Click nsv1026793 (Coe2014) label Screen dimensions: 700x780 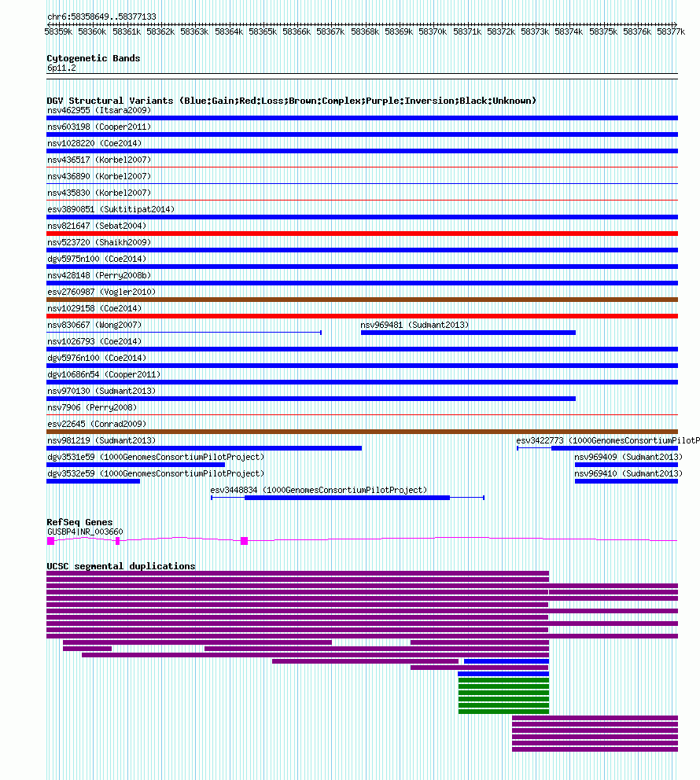pyautogui.click(x=94, y=341)
